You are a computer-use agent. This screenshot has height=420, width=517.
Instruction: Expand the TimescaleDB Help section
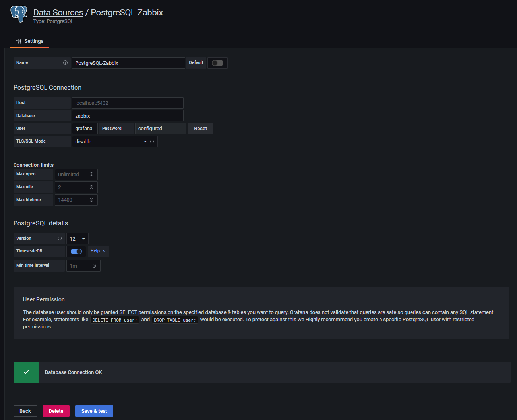pyautogui.click(x=98, y=251)
